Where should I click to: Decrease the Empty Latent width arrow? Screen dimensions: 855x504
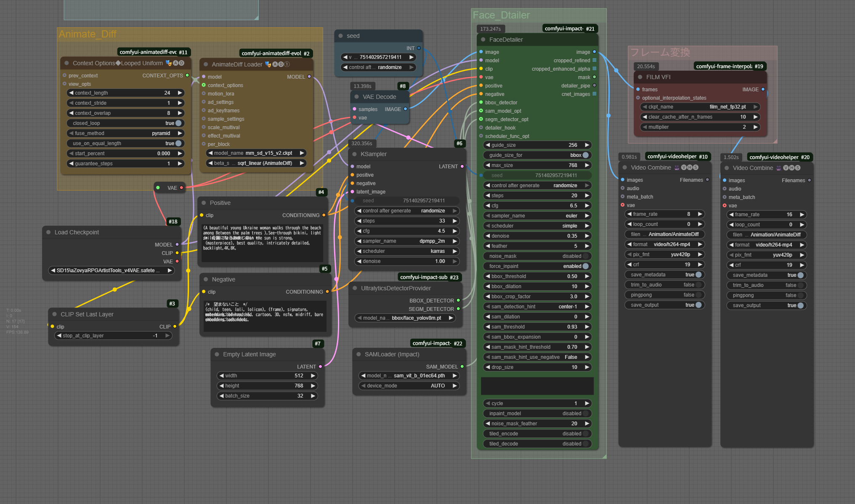[x=221, y=376]
